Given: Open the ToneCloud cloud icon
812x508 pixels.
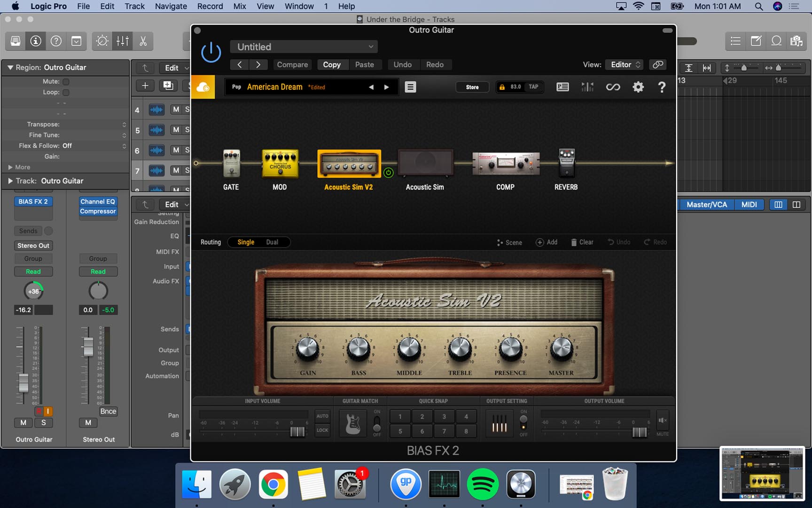Looking at the screenshot, I should 203,87.
